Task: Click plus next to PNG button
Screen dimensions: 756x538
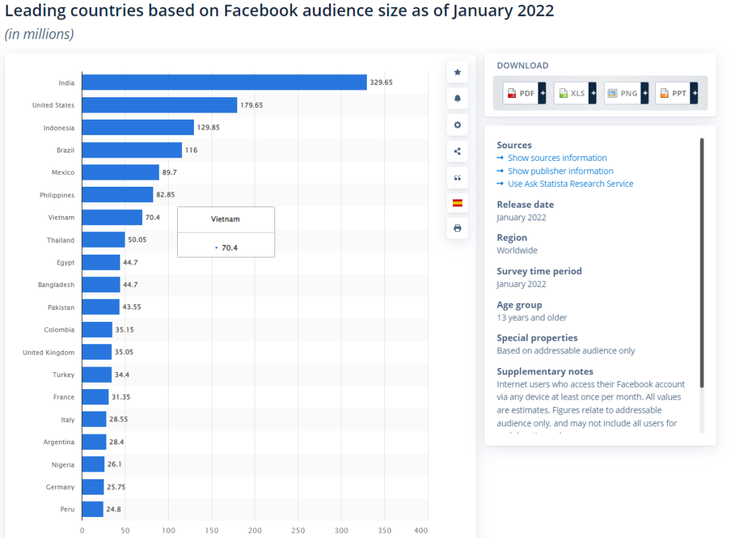Action: (645, 94)
